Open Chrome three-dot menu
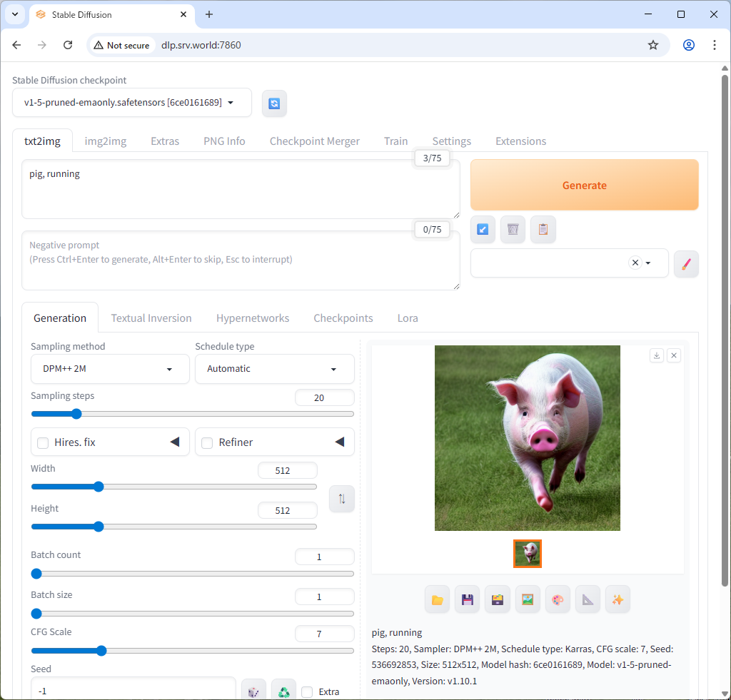This screenshot has width=731, height=700. tap(714, 45)
